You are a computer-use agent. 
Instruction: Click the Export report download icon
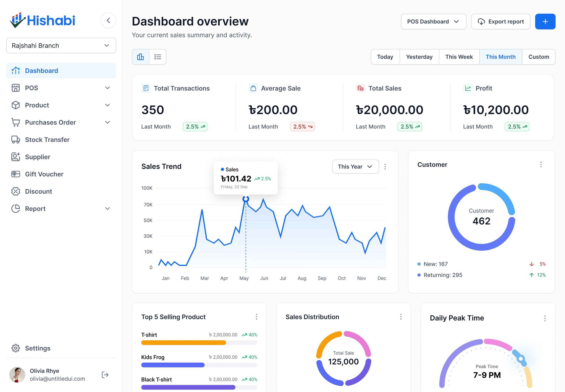point(481,22)
